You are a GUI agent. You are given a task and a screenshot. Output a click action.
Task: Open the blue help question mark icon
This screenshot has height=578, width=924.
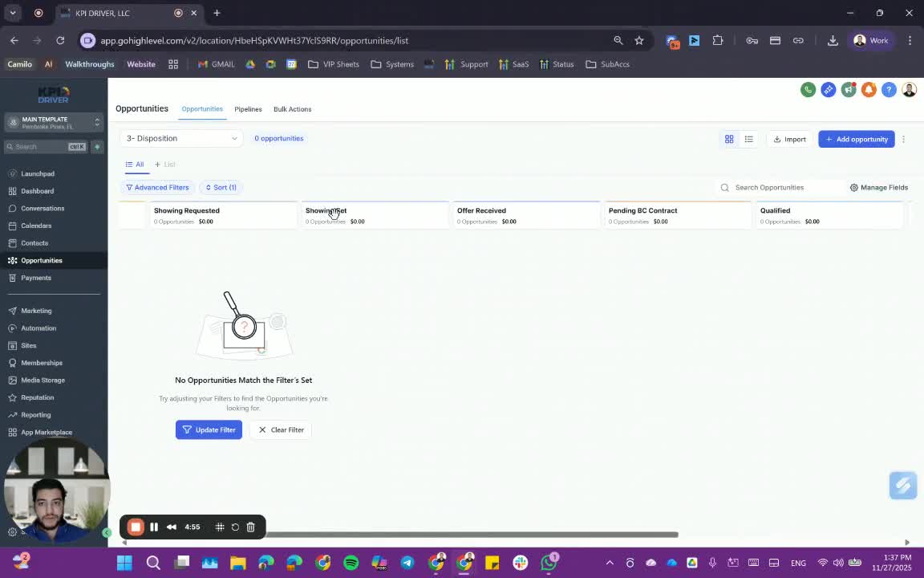889,90
